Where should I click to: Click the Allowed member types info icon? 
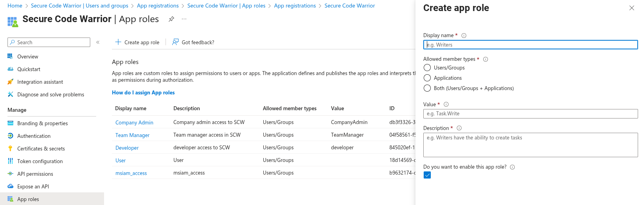click(486, 59)
